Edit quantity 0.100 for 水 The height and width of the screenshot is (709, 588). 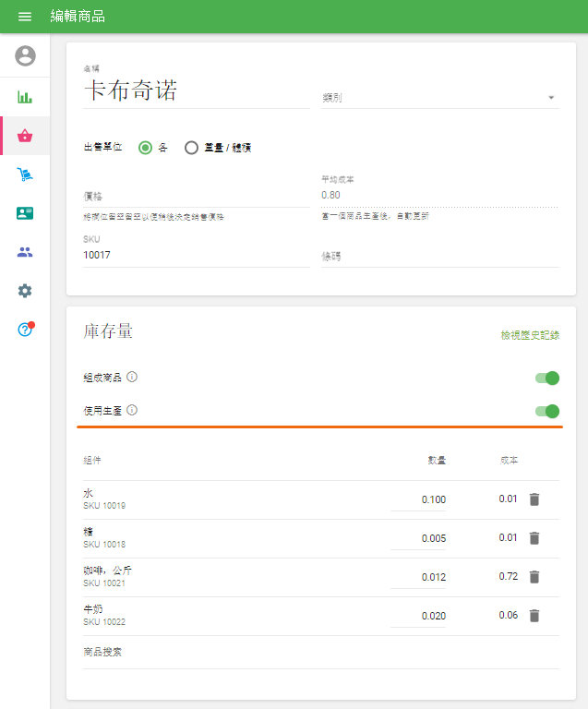[x=418, y=499]
